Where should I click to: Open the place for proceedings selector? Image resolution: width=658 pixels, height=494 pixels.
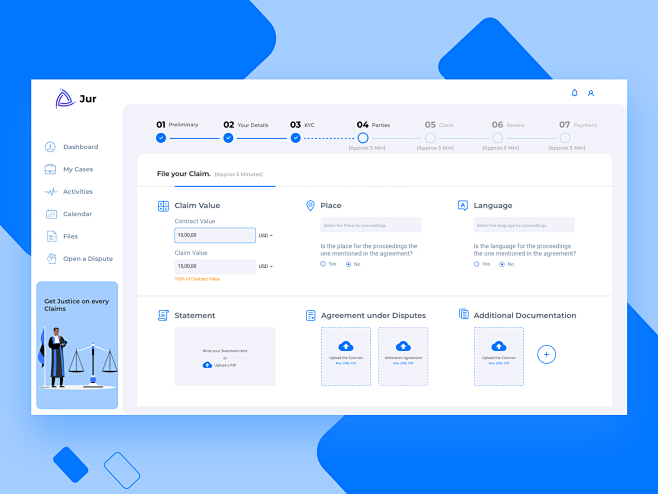(x=371, y=225)
